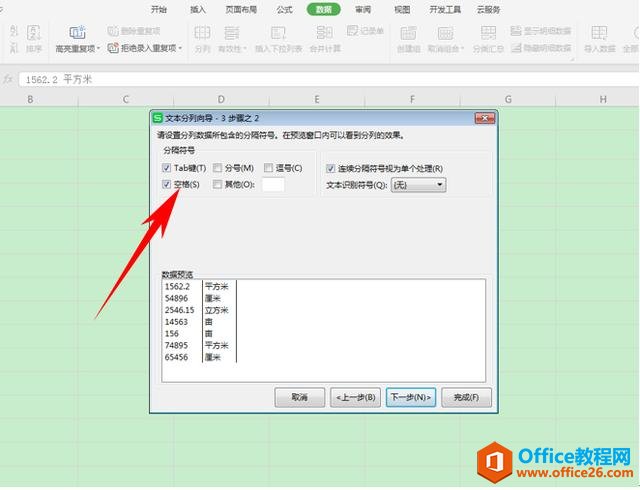The height and width of the screenshot is (490, 640).
Task: Click the 取消组合 ungroup icon
Action: click(x=445, y=33)
